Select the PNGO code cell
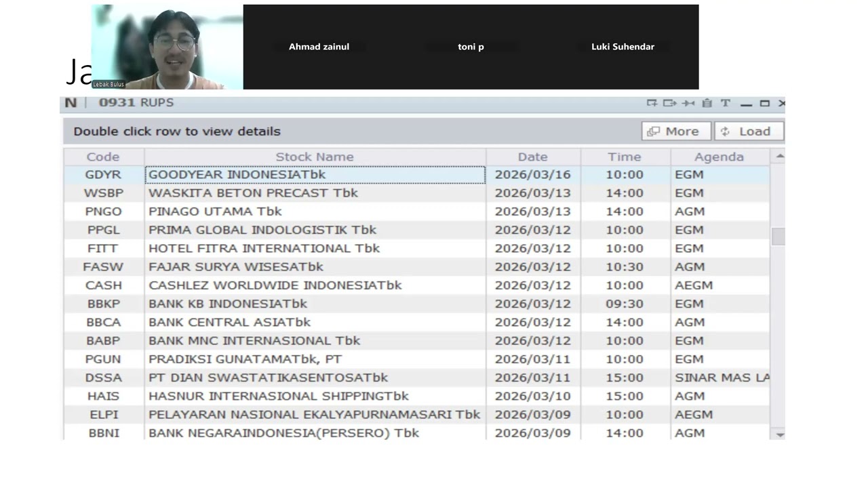Screen dimensions: 868x488 (103, 211)
